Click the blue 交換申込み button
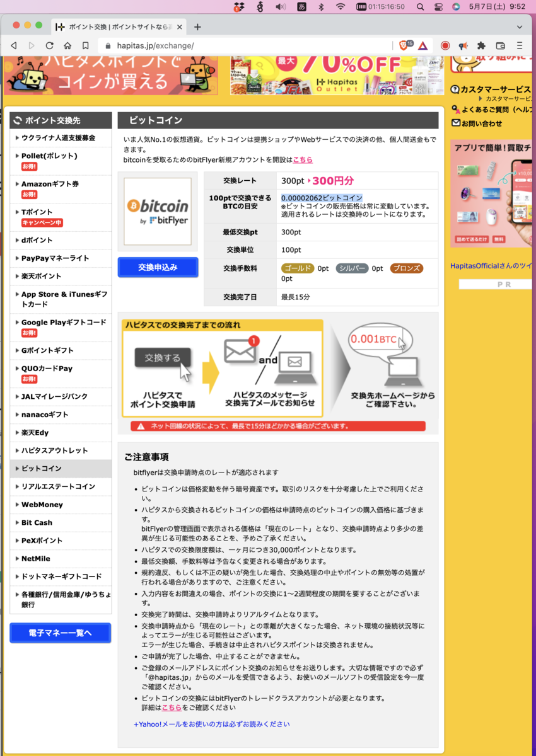 coord(157,267)
